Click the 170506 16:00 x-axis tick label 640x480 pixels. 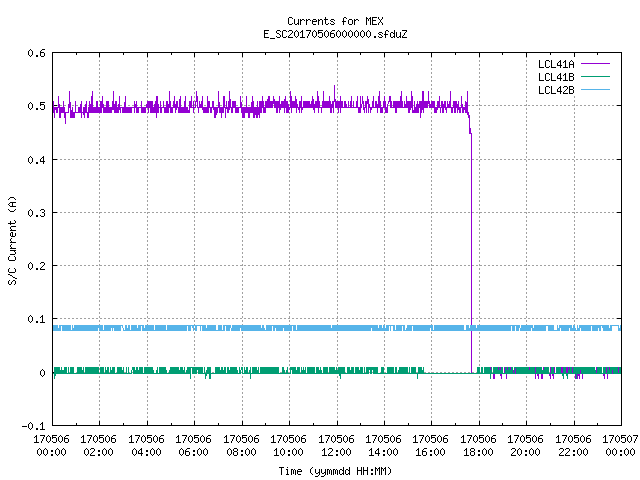tap(431, 446)
